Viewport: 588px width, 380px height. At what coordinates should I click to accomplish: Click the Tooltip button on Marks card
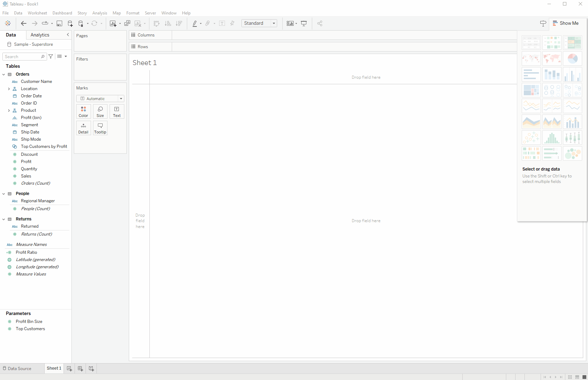[x=100, y=128]
